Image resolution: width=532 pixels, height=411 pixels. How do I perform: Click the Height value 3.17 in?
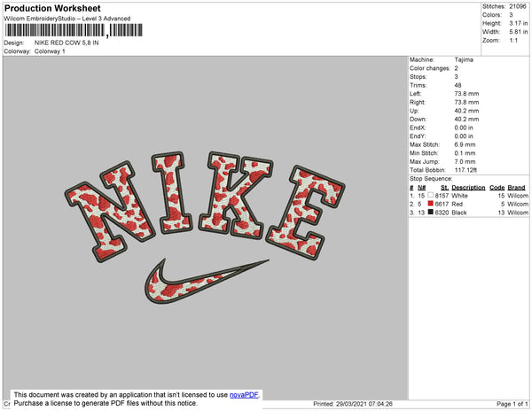pos(519,23)
